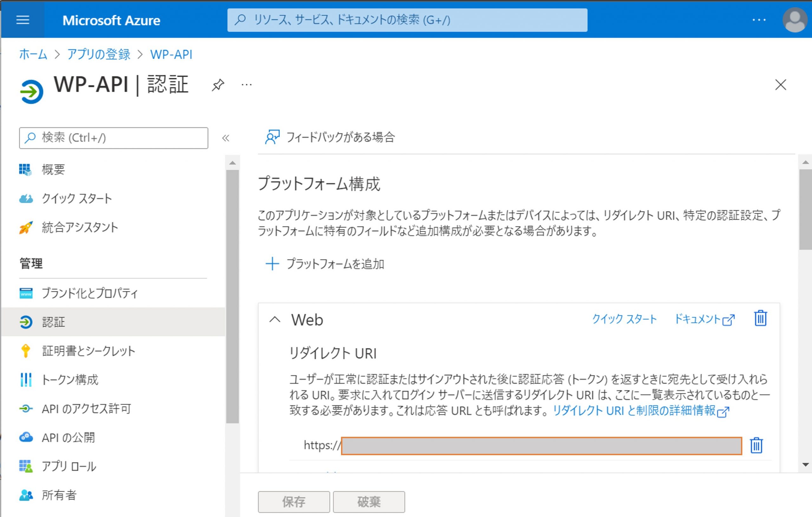Click the 保存 button
Image resolution: width=812 pixels, height=517 pixels.
294,502
